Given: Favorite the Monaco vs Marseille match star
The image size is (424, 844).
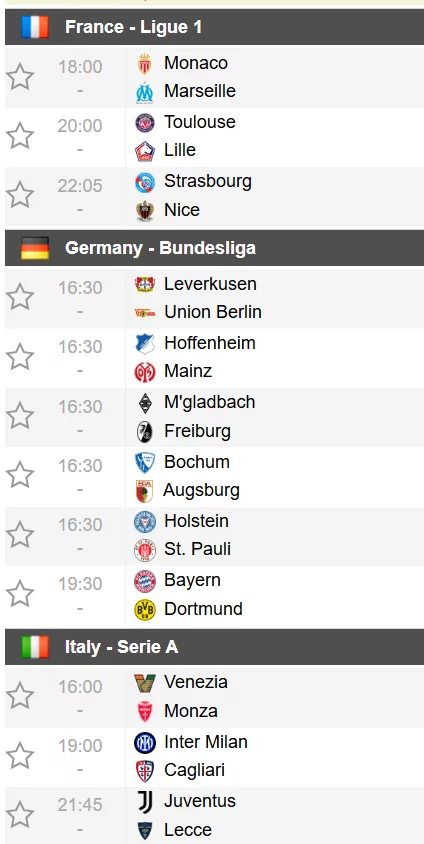Looking at the screenshot, I should [20, 77].
